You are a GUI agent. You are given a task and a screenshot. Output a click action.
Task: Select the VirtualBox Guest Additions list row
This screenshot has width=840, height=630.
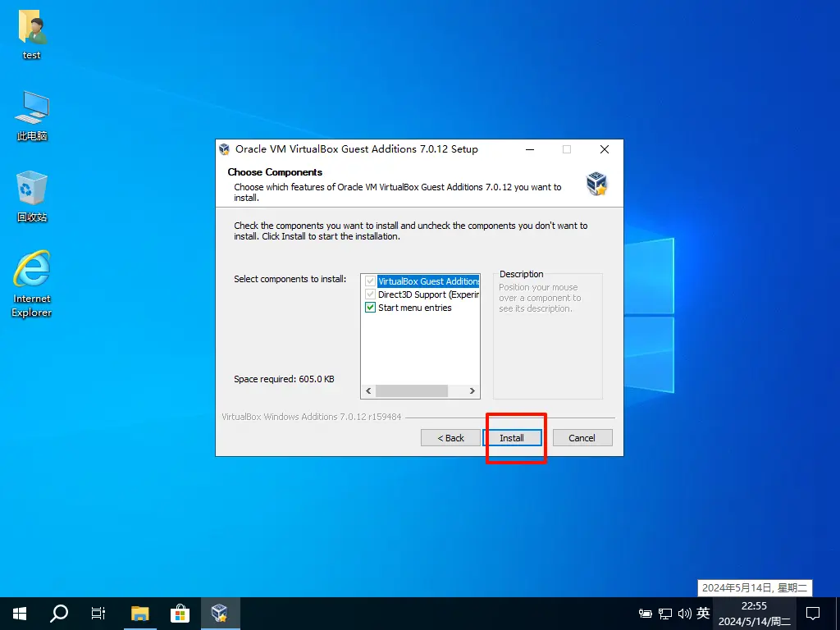click(428, 281)
